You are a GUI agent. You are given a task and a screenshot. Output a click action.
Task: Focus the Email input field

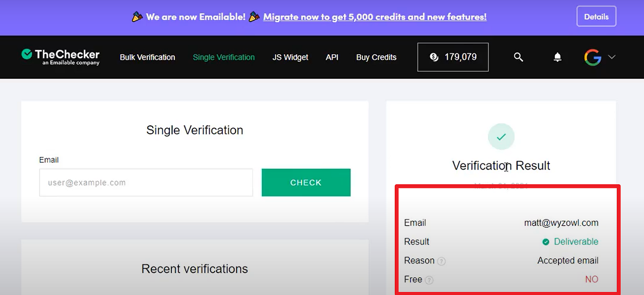[146, 182]
